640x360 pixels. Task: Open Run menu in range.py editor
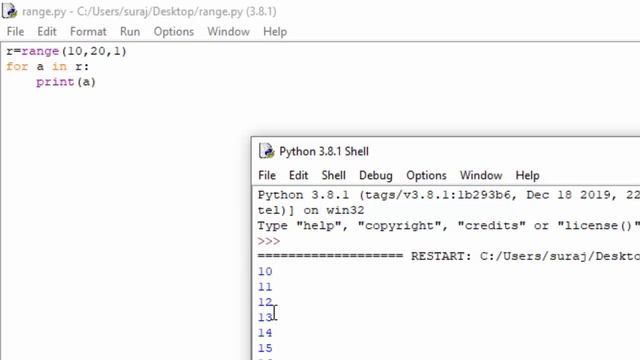point(130,32)
